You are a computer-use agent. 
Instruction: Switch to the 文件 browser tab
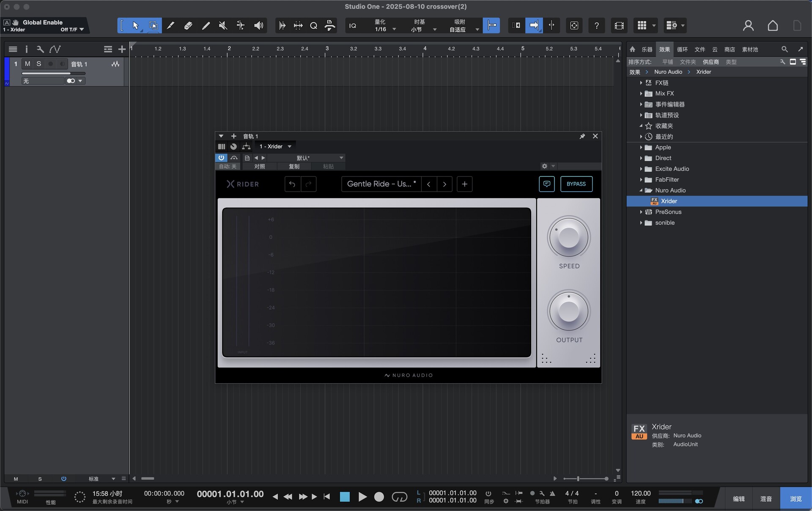tap(700, 49)
